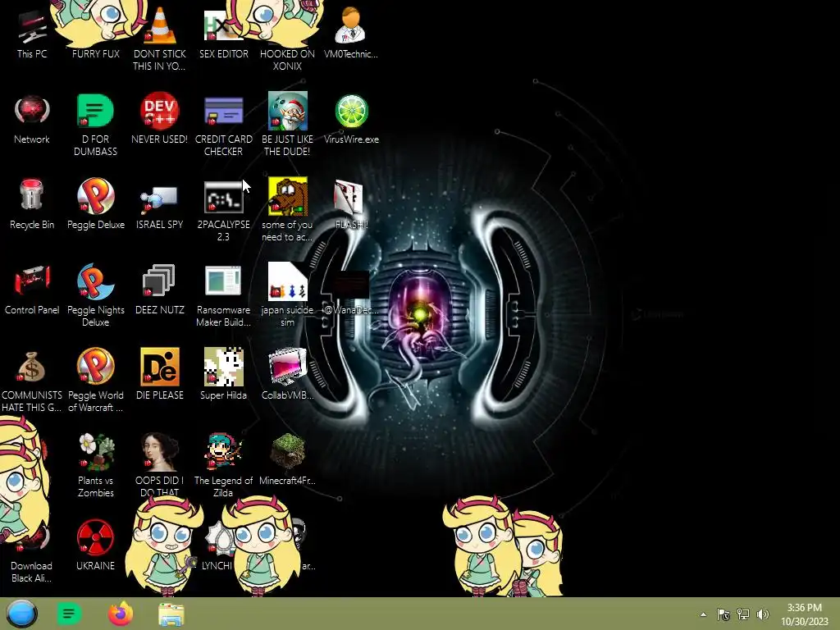
Task: Launch Peggle Deluxe shortcut
Action: pyautogui.click(x=95, y=196)
